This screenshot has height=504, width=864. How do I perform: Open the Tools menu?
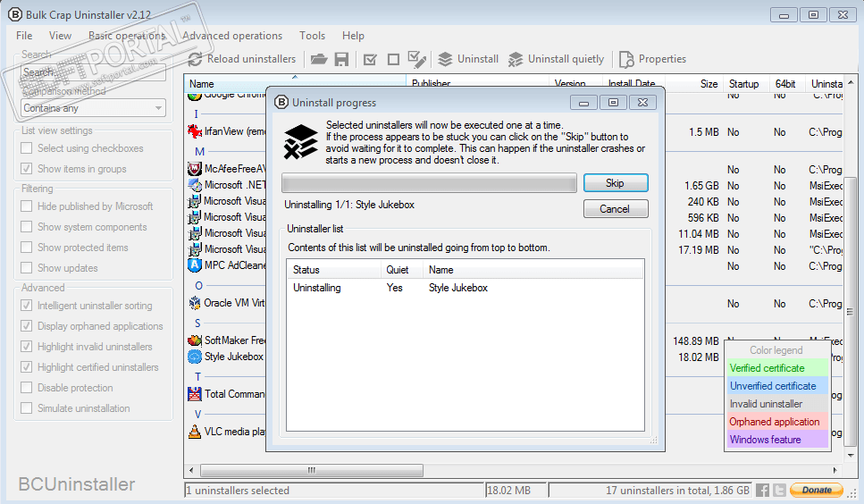tap(312, 36)
